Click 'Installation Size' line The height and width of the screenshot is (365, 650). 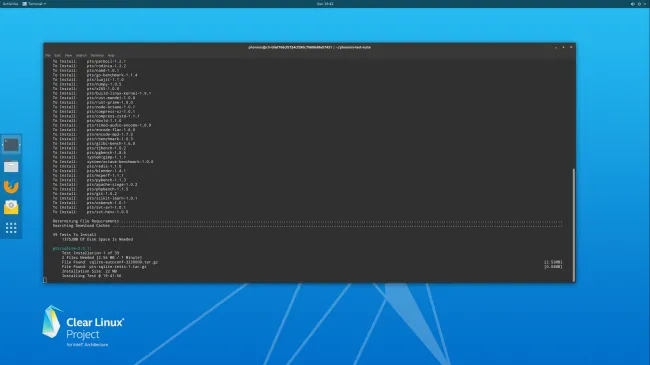pos(89,271)
